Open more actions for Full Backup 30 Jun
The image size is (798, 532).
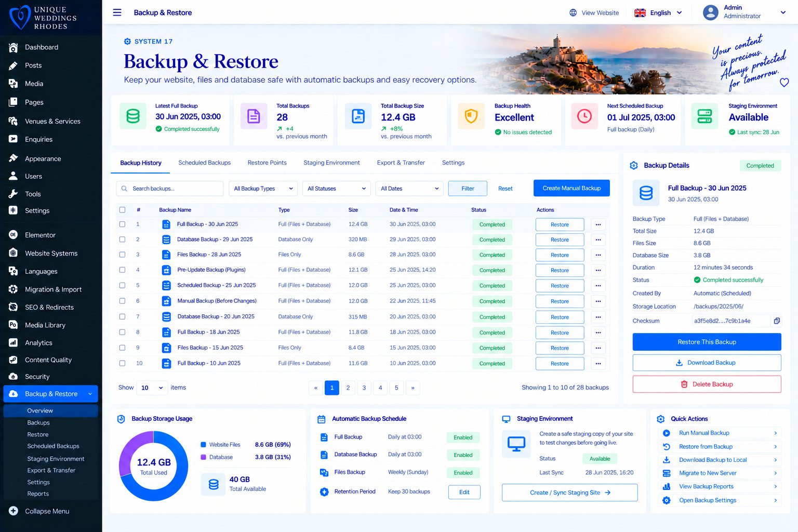pos(598,224)
